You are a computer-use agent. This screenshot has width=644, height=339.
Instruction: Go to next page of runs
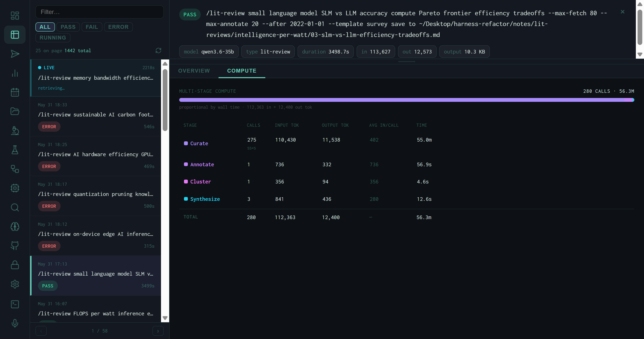tap(158, 331)
